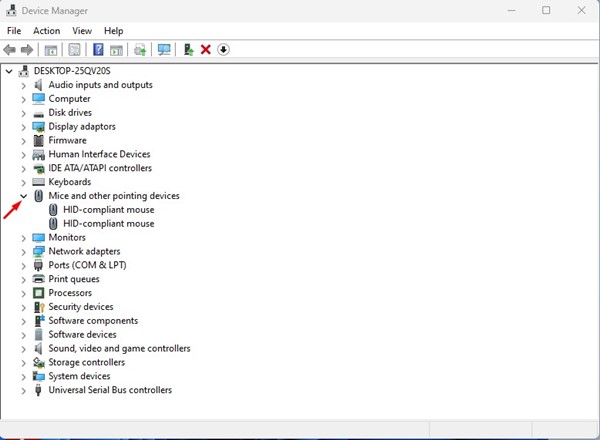Close the Device Manager window

coord(581,10)
